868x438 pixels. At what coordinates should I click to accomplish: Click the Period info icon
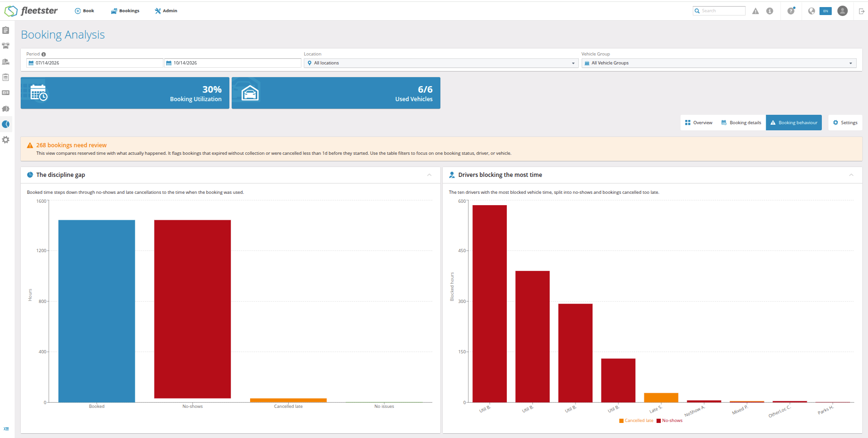point(44,54)
